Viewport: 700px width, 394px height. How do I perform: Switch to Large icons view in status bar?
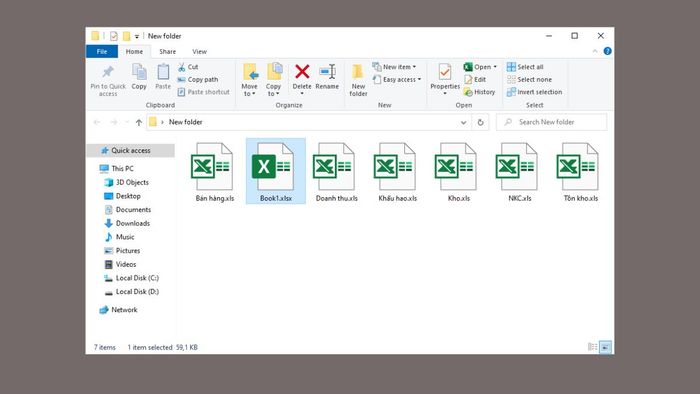[605, 347]
